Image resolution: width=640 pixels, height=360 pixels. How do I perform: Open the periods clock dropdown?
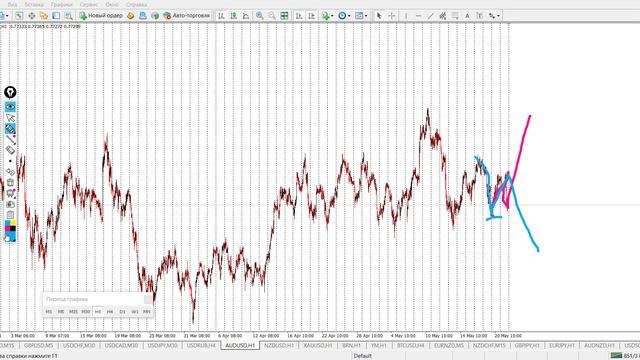click(x=344, y=16)
